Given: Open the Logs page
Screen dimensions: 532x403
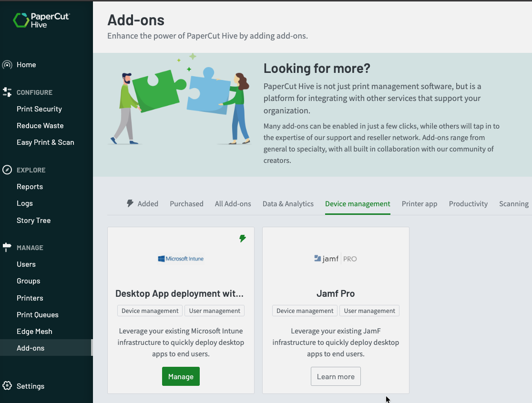Looking at the screenshot, I should pyautogui.click(x=25, y=203).
